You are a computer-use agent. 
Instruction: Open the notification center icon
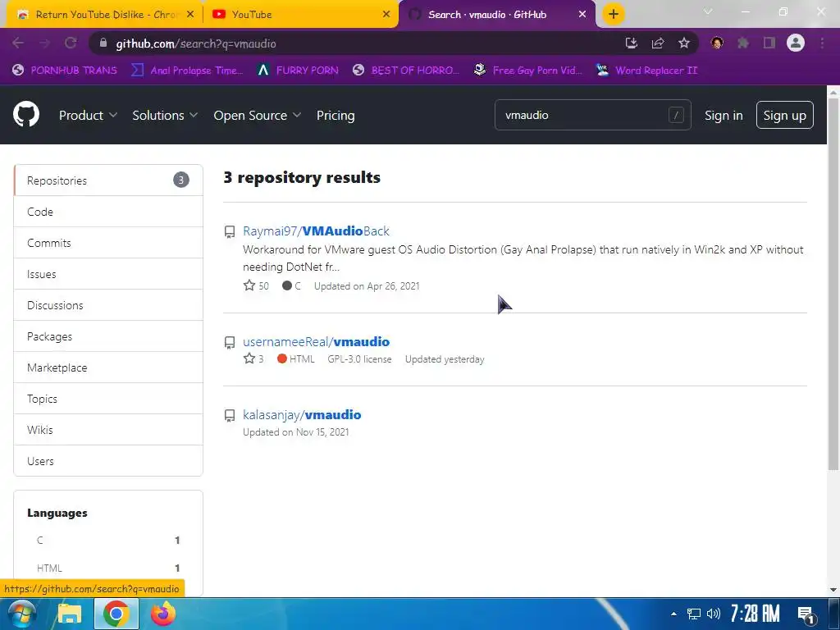(806, 614)
